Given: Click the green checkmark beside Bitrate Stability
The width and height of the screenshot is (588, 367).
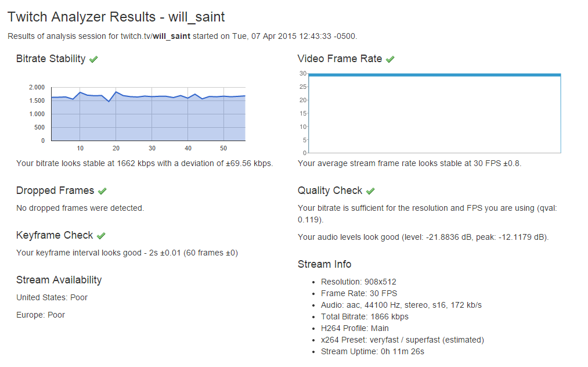Looking at the screenshot, I should 94,59.
